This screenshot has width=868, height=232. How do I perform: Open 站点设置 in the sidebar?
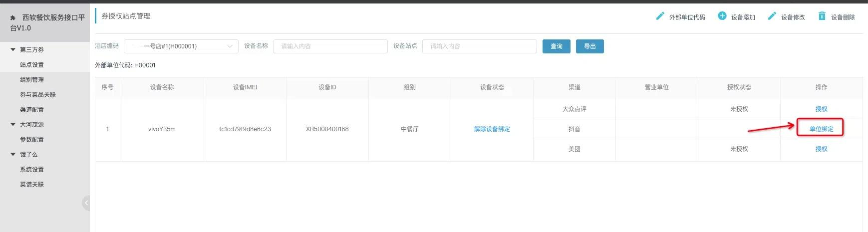(x=32, y=65)
